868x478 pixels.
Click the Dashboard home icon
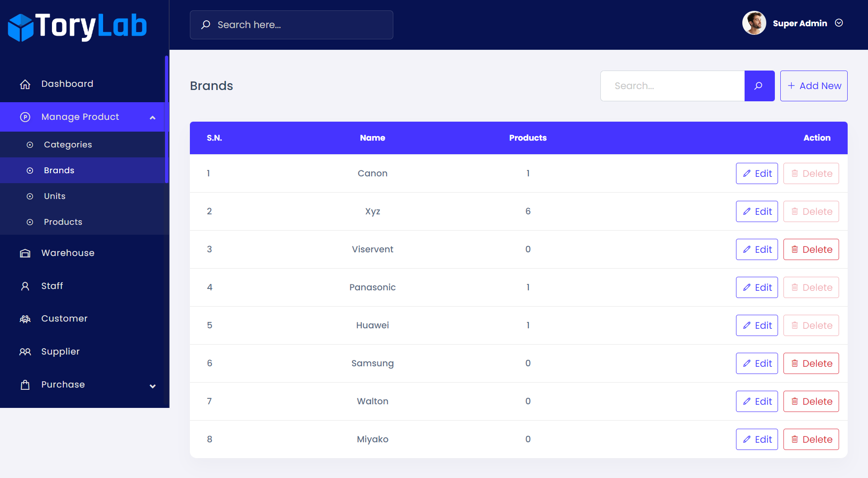pyautogui.click(x=25, y=84)
